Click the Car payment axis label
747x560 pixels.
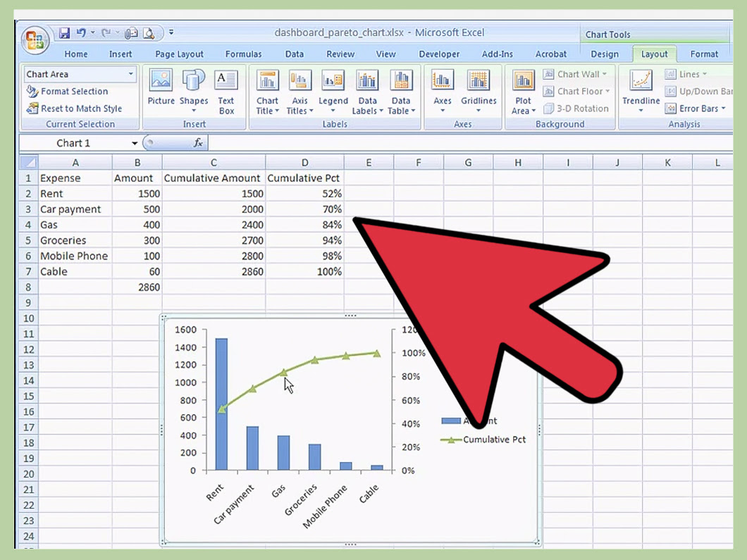click(233, 504)
